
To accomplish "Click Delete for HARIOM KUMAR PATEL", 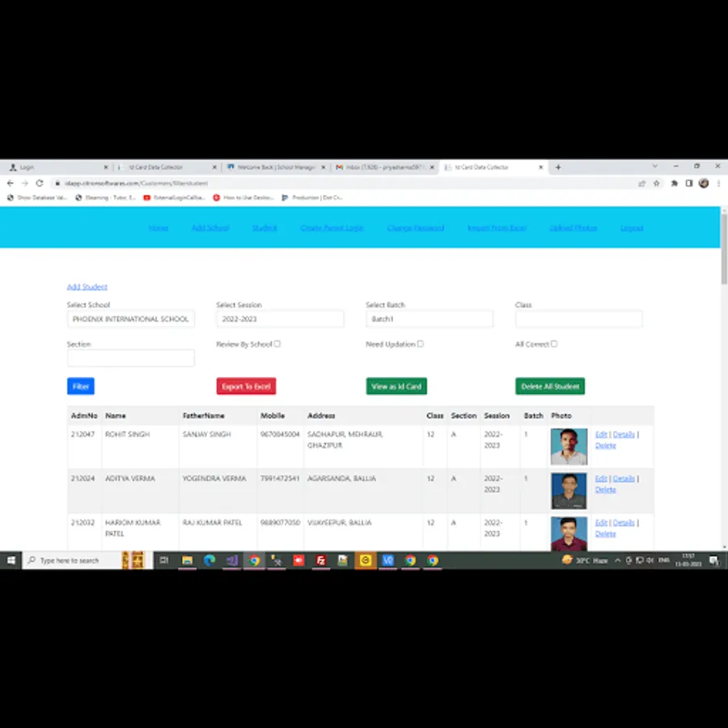I will pyautogui.click(x=605, y=534).
